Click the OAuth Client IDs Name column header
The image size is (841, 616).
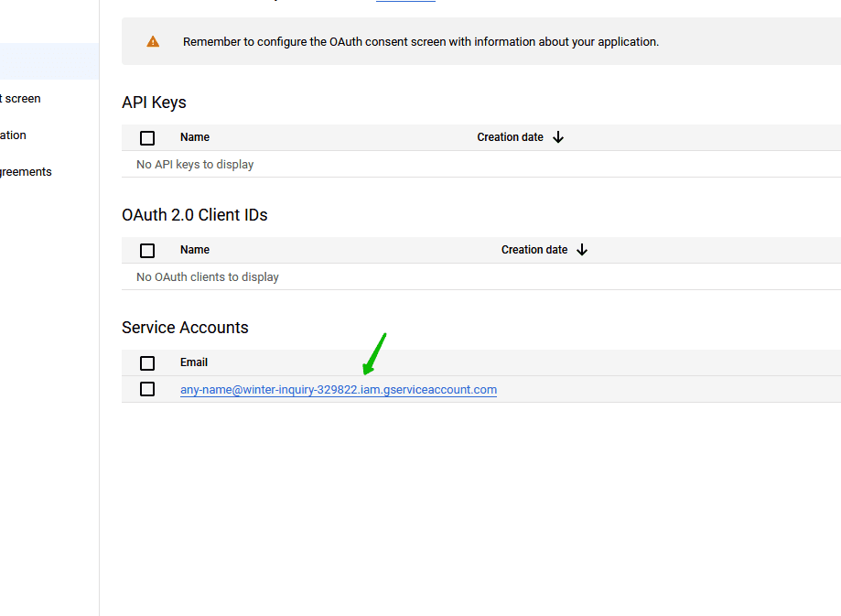(195, 250)
